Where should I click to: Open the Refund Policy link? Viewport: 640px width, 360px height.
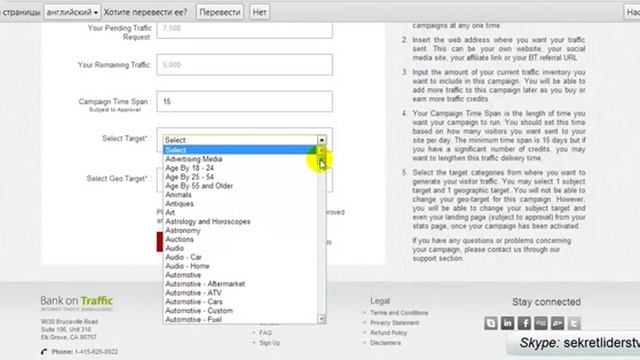(x=389, y=333)
